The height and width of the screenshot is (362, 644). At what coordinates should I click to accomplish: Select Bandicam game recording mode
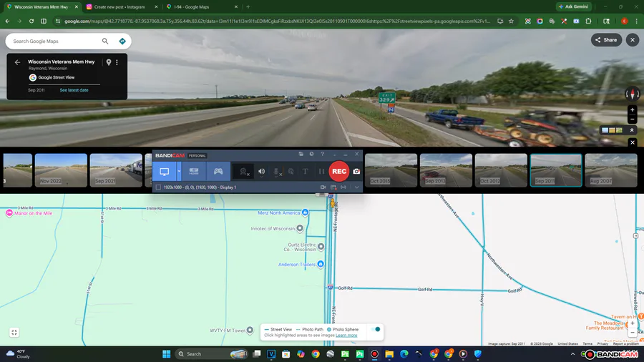coord(218,172)
